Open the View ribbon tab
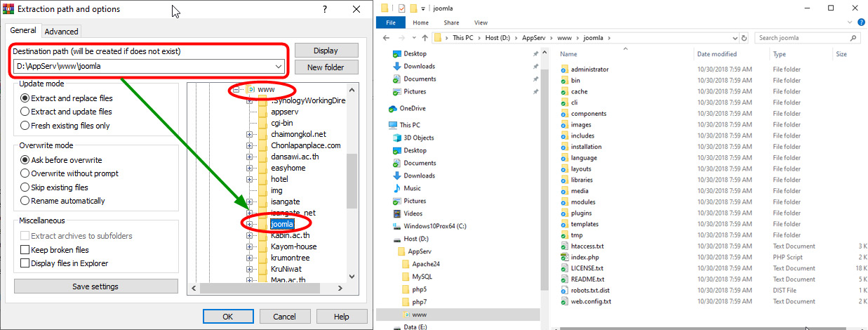The image size is (868, 330). (x=481, y=22)
